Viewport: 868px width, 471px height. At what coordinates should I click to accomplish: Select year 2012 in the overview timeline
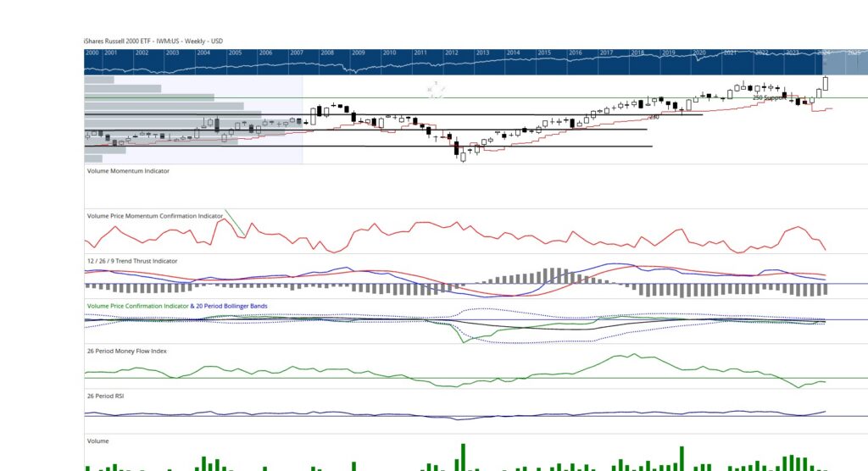point(451,53)
